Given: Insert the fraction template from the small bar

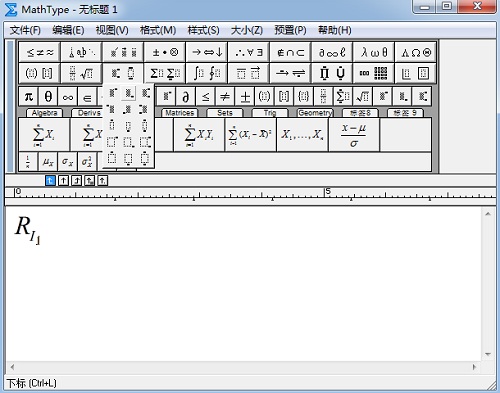Looking at the screenshot, I should [323, 97].
